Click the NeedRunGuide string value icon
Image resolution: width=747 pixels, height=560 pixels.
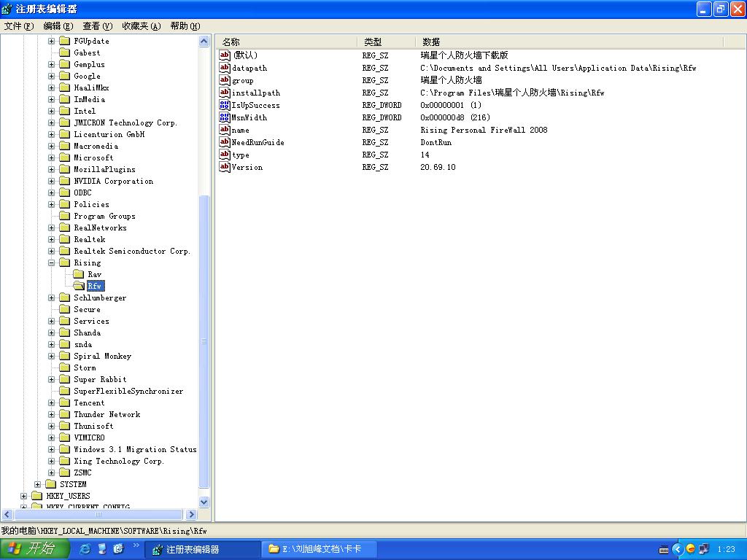point(225,142)
